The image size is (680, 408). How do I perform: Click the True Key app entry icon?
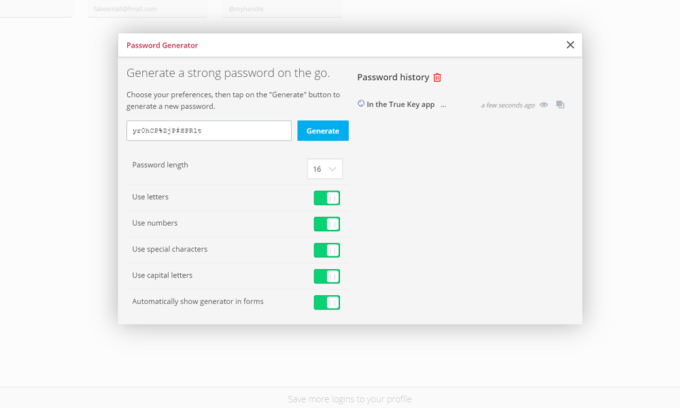(x=361, y=104)
